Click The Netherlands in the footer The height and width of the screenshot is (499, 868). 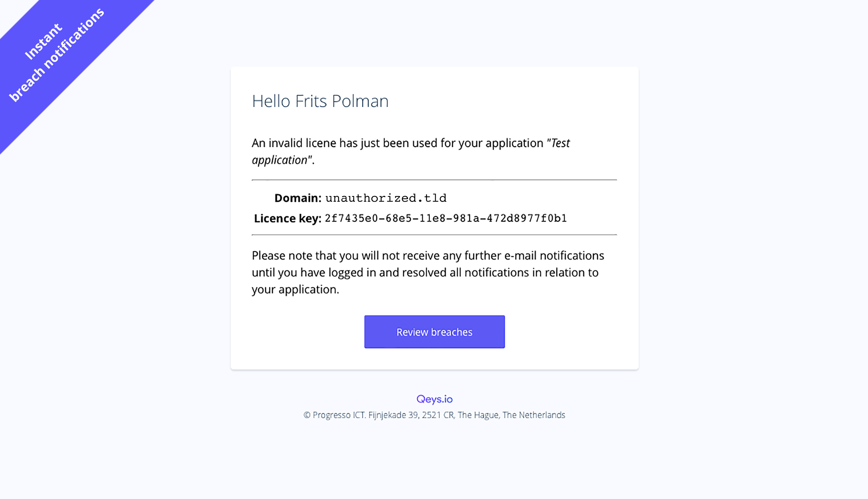point(534,415)
